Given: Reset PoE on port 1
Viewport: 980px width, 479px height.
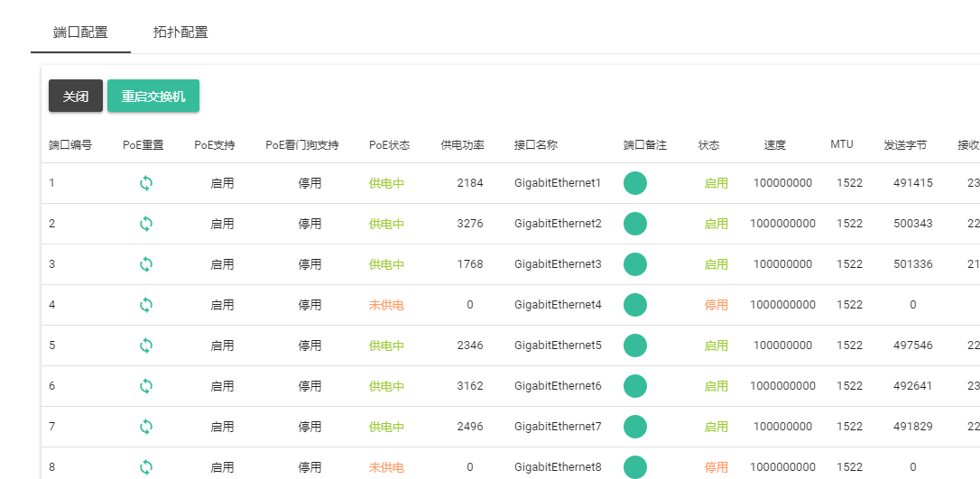Looking at the screenshot, I should [146, 183].
